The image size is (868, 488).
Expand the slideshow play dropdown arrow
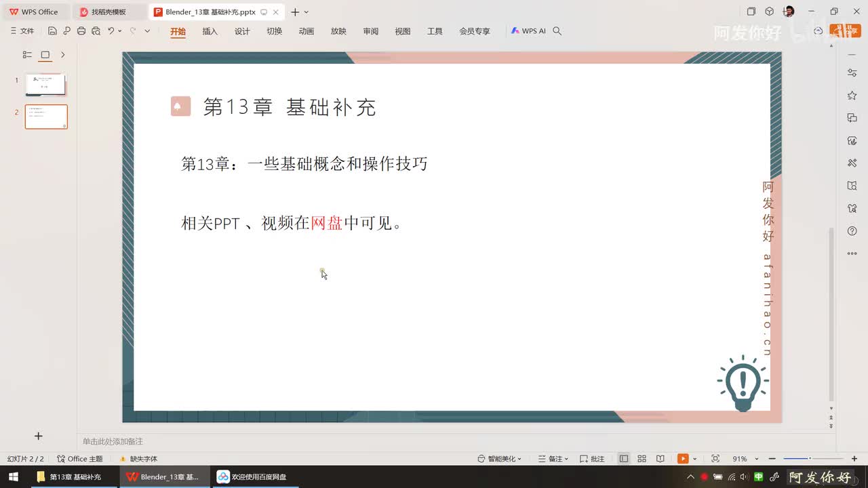click(x=695, y=459)
